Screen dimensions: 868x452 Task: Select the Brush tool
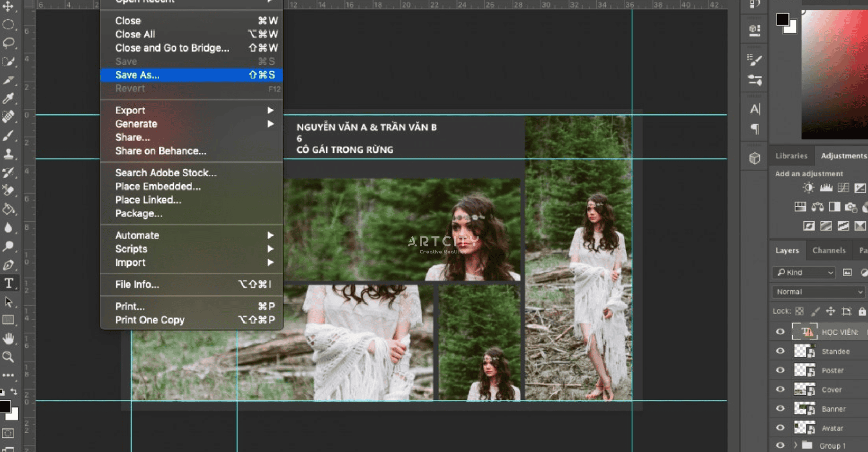9,136
